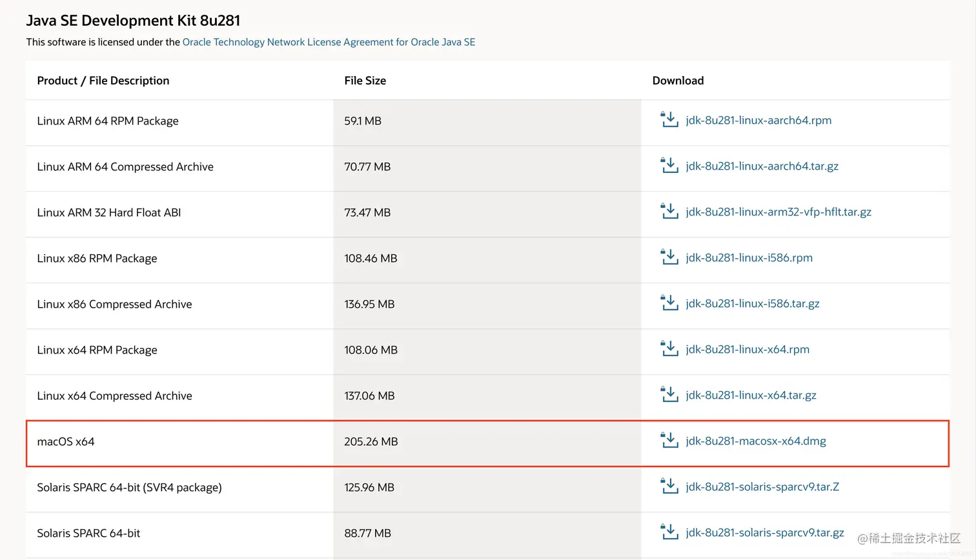The height and width of the screenshot is (560, 976).
Task: Open the Oracle Technology Network License Agreement link
Action: pos(329,42)
